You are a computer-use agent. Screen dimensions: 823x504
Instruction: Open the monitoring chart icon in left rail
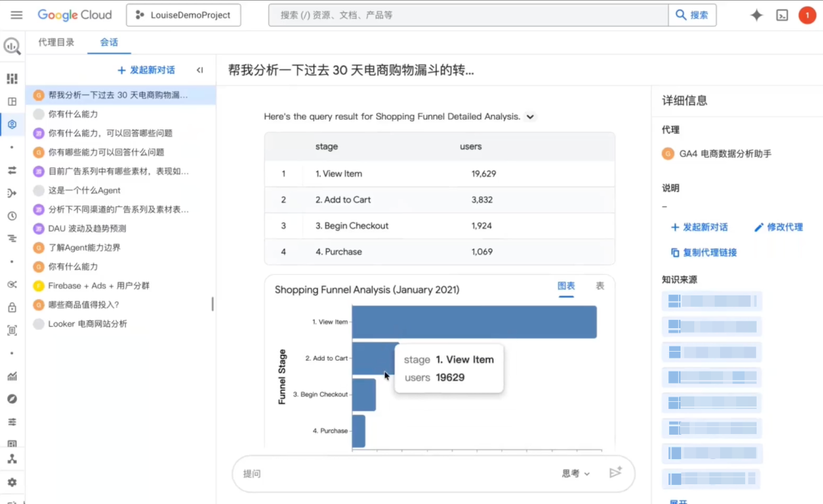(12, 377)
